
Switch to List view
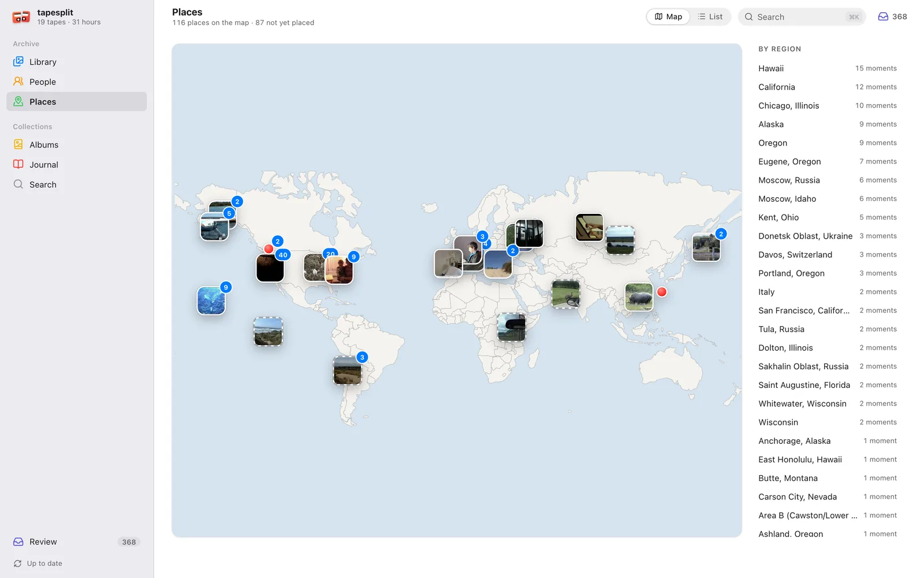(x=710, y=17)
